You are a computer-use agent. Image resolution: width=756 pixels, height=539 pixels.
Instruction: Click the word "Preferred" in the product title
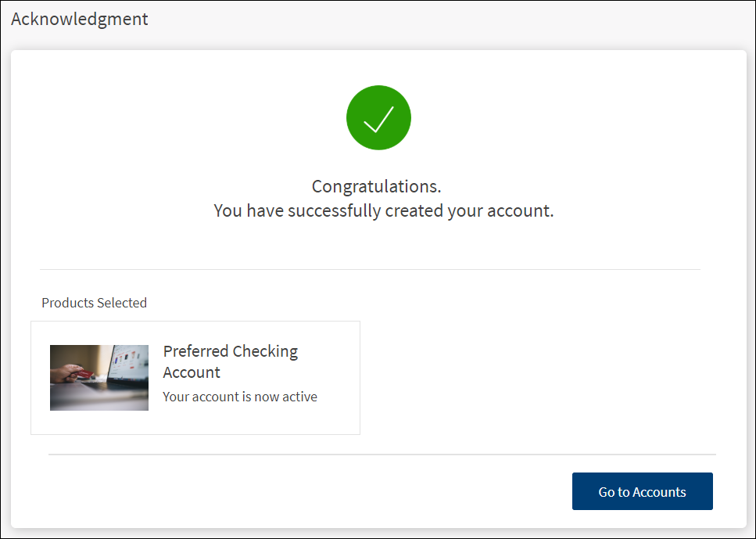point(195,351)
